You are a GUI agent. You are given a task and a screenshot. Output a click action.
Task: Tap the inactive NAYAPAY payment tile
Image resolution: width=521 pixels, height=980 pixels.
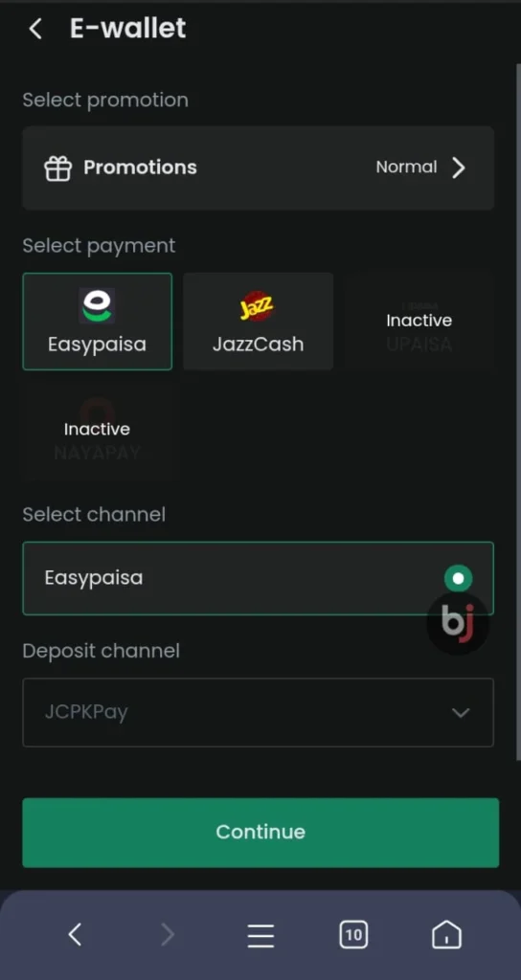pos(97,431)
